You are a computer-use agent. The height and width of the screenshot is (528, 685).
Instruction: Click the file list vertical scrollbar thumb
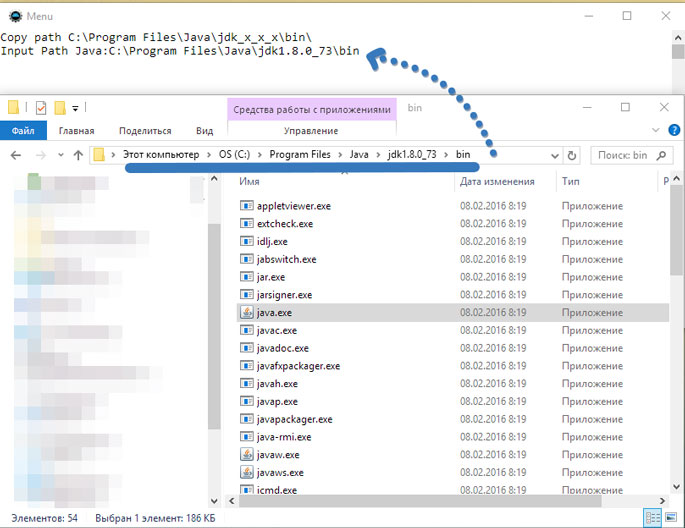676,230
